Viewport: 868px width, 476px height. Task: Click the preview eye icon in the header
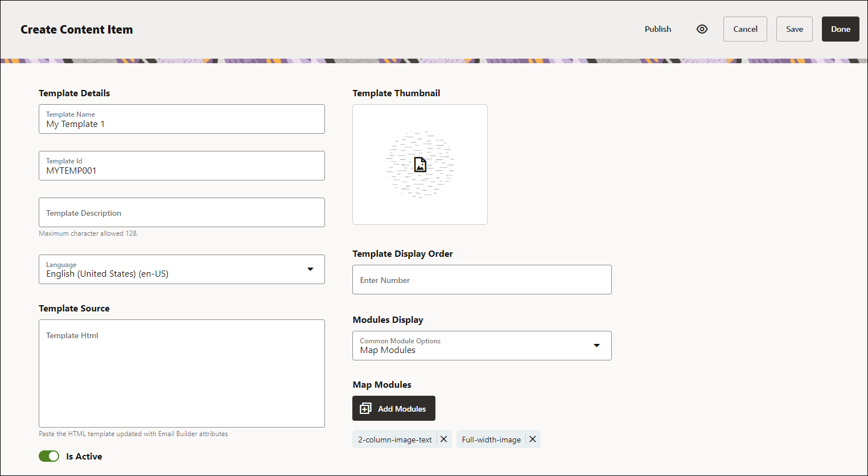[x=702, y=28]
